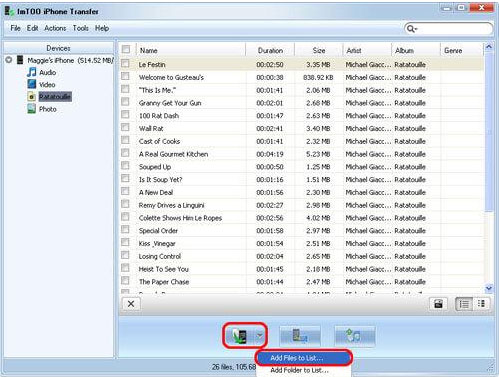The height and width of the screenshot is (377, 499).
Task: Click the 00:04:19 duration cell
Action: tap(270, 154)
